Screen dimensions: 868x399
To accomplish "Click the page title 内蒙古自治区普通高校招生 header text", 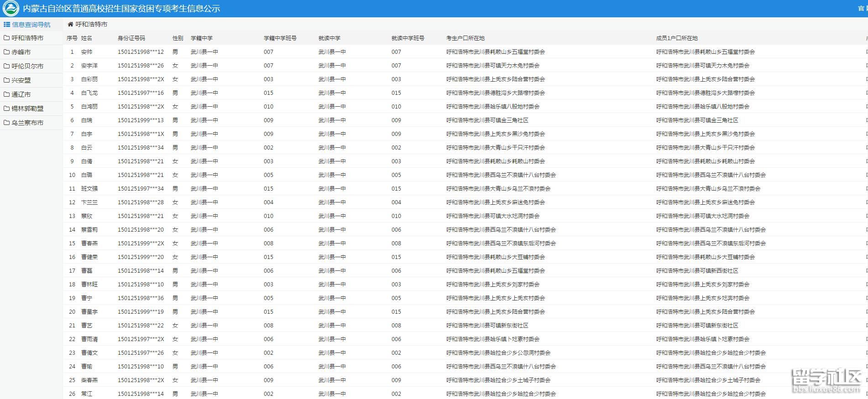I will coord(121,8).
